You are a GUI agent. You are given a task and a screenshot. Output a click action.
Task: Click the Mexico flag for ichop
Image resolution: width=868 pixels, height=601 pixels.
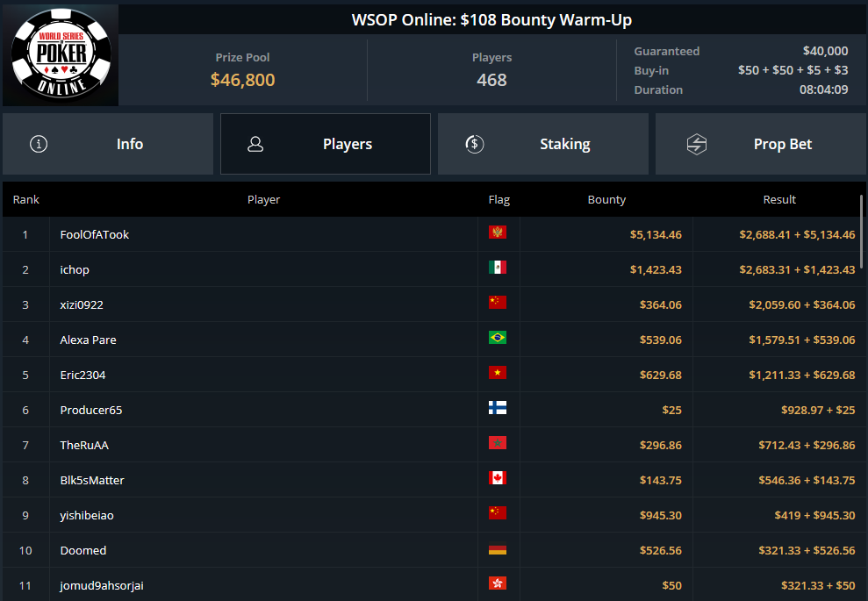tap(497, 268)
